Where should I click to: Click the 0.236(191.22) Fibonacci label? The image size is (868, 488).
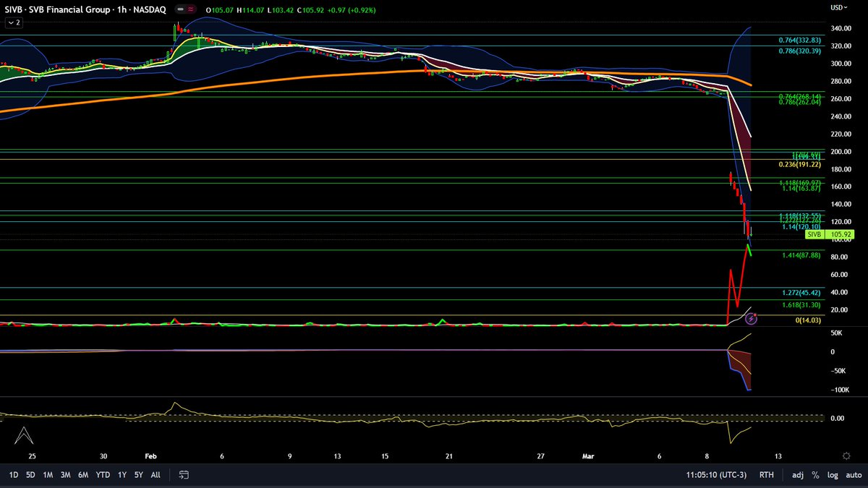pyautogui.click(x=801, y=165)
